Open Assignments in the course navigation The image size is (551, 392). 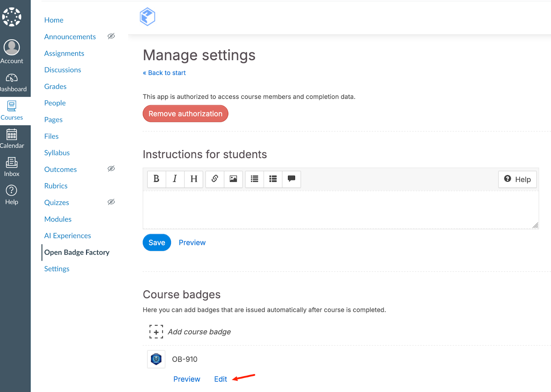coord(64,53)
